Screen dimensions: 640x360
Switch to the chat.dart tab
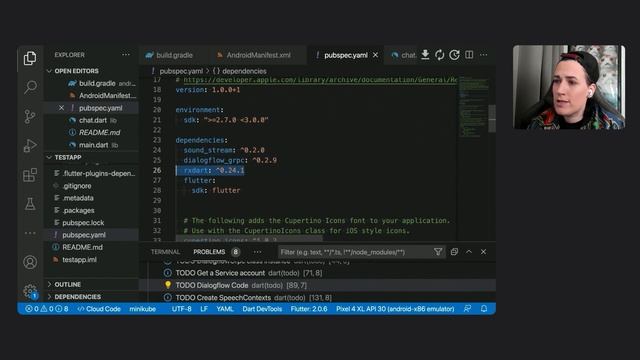click(403, 55)
